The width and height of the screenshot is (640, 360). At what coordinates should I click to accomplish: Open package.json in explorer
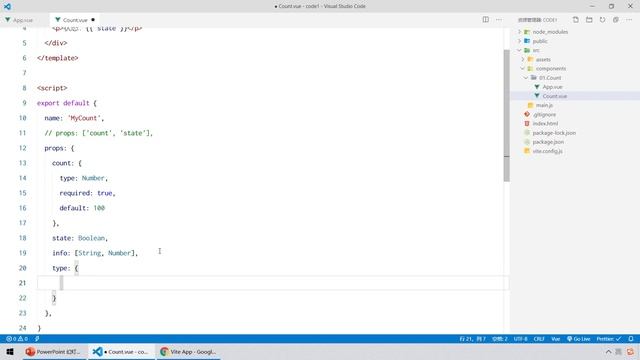pyautogui.click(x=548, y=142)
